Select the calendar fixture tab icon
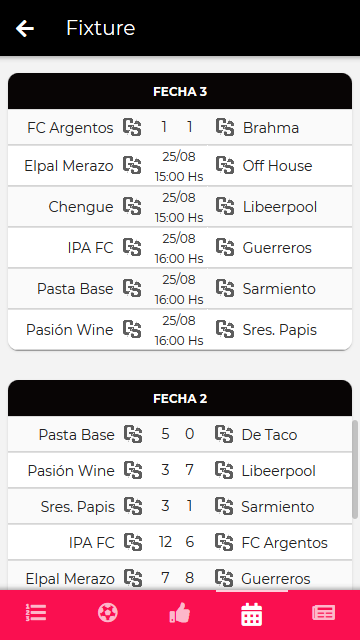The height and width of the screenshot is (640, 360). point(251,613)
